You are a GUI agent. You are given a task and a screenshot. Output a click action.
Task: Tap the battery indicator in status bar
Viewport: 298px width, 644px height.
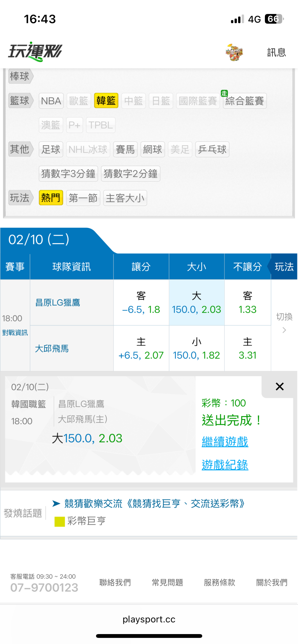click(x=274, y=19)
